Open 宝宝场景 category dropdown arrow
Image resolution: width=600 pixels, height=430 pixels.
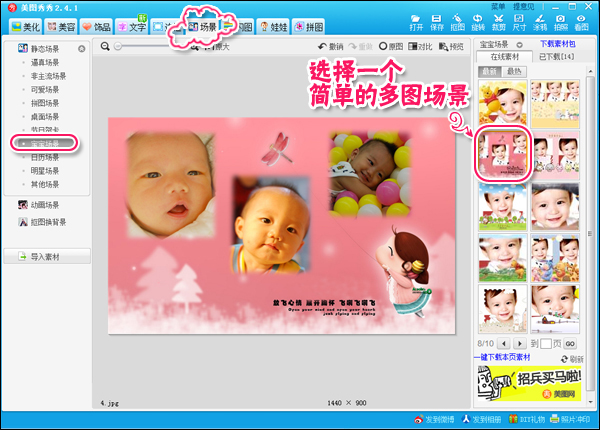coord(519,45)
